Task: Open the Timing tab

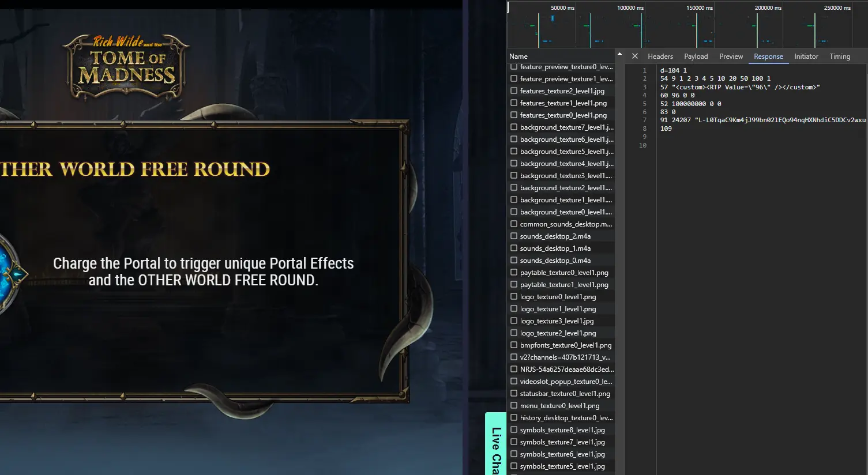Action: point(840,56)
